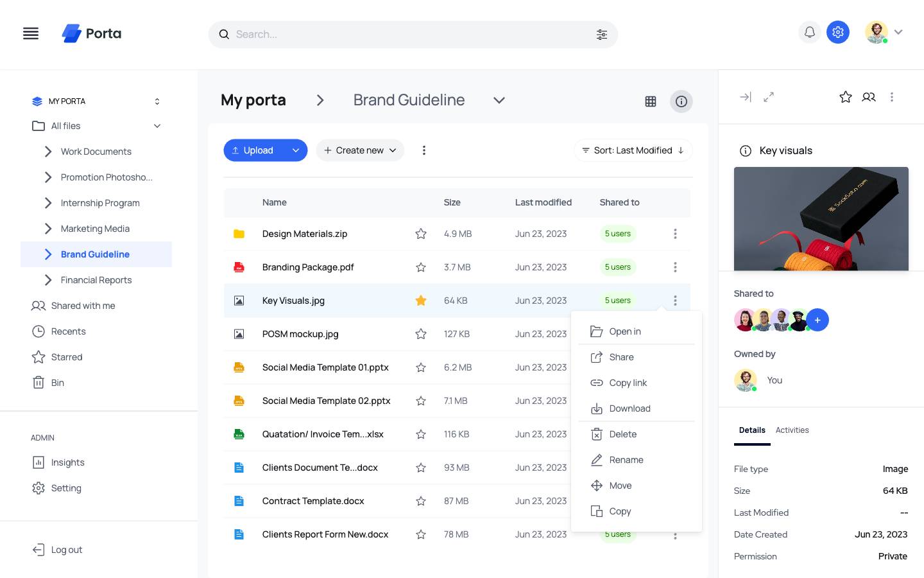Open the Upload dropdown arrow

click(296, 150)
